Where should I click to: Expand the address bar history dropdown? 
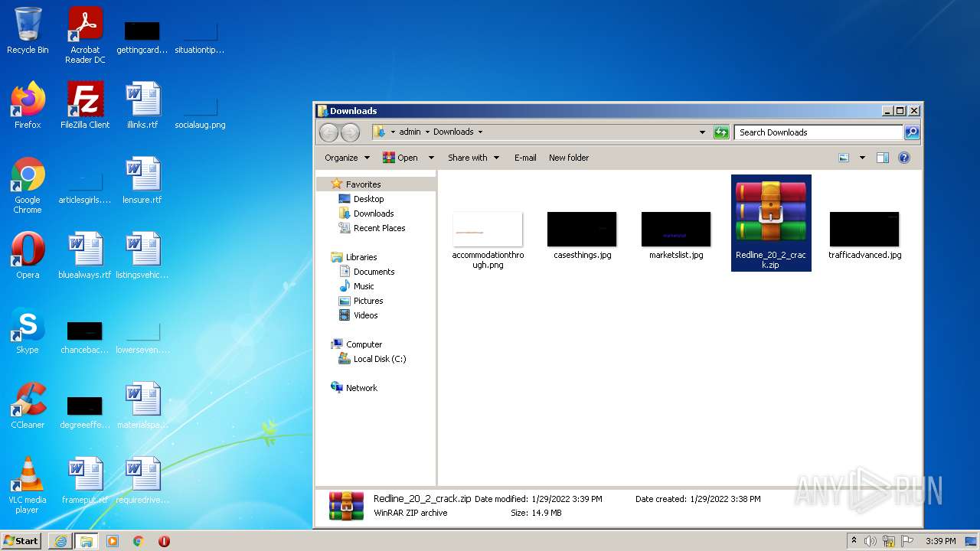(x=703, y=132)
